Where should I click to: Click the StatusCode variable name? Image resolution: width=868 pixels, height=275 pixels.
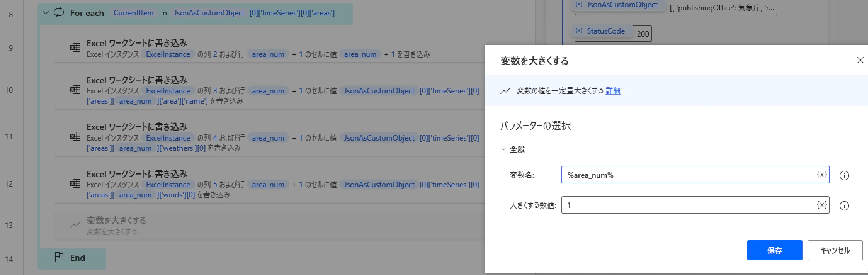coord(605,31)
